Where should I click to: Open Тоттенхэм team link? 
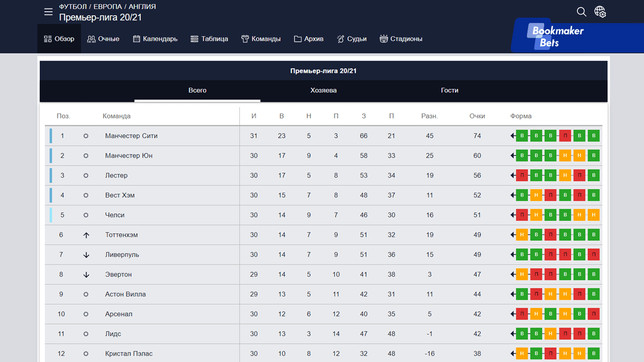point(121,235)
